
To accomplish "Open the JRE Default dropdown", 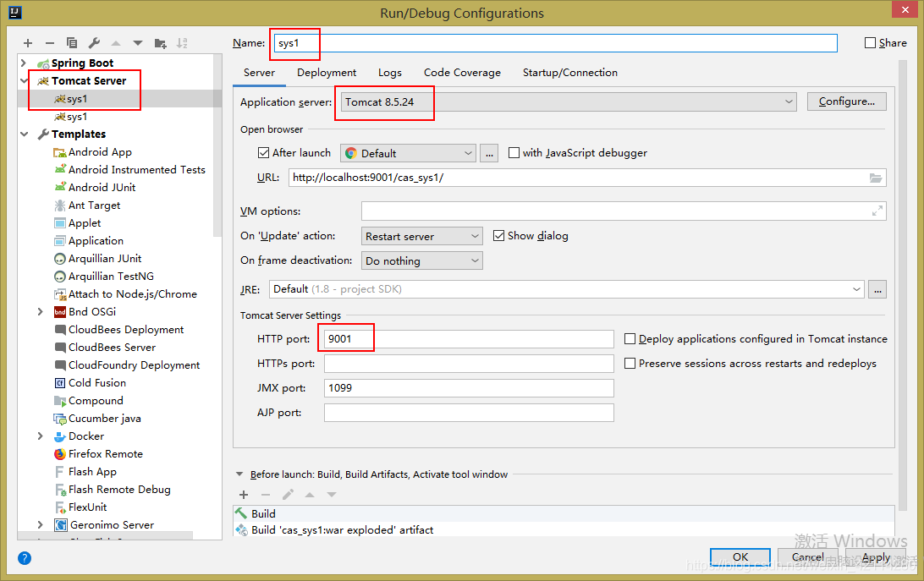I will (567, 289).
